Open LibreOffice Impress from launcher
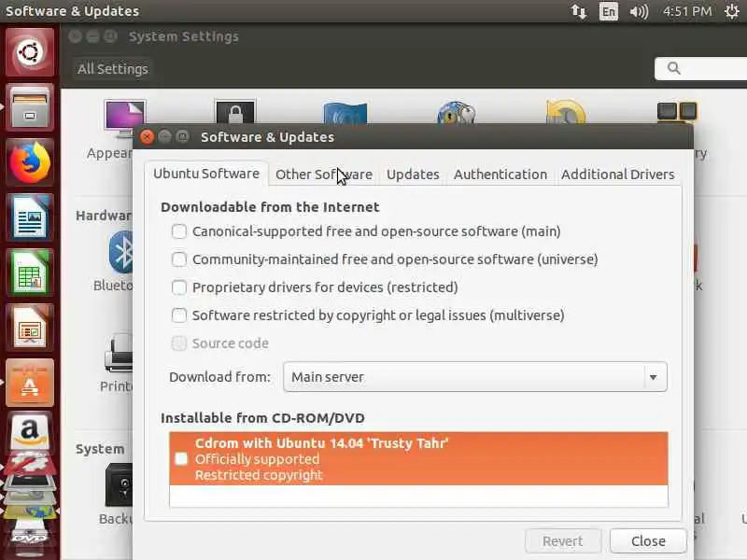The image size is (747, 560). pyautogui.click(x=30, y=329)
